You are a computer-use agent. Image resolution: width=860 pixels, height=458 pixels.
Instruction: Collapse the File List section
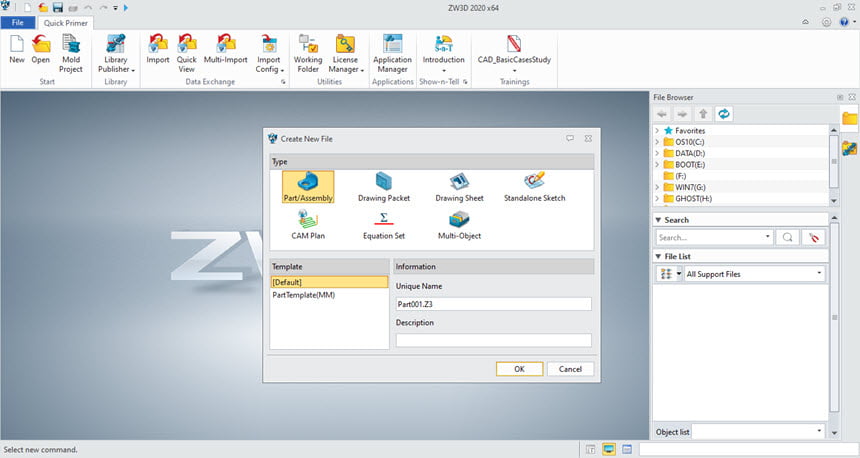(658, 256)
